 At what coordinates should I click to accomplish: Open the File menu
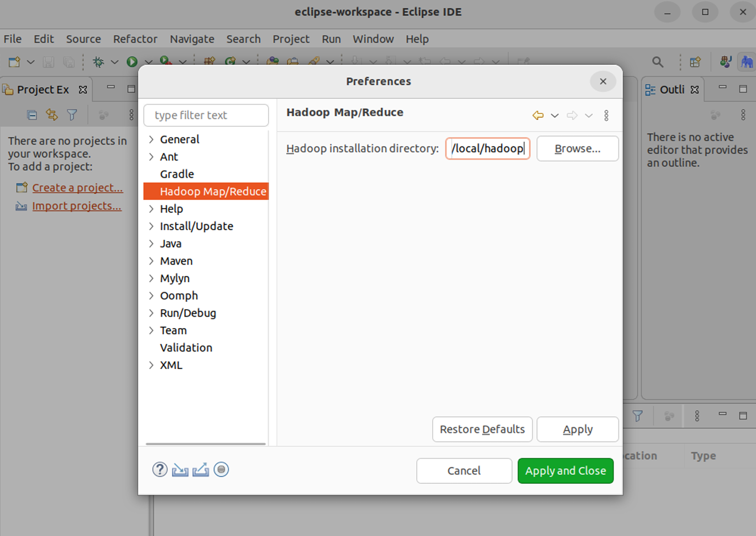13,39
